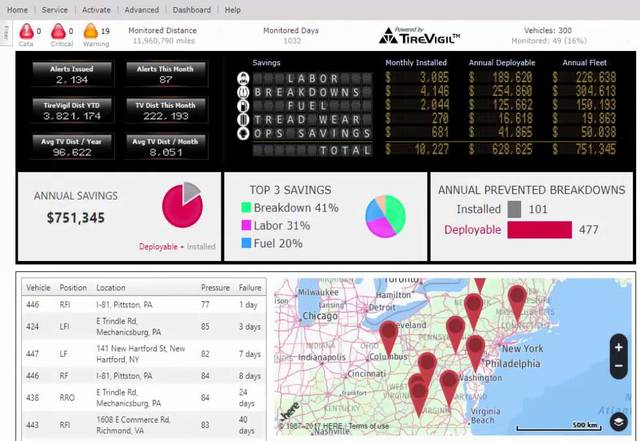Open the Advanced menu
This screenshot has width=640, height=441.
[141, 9]
